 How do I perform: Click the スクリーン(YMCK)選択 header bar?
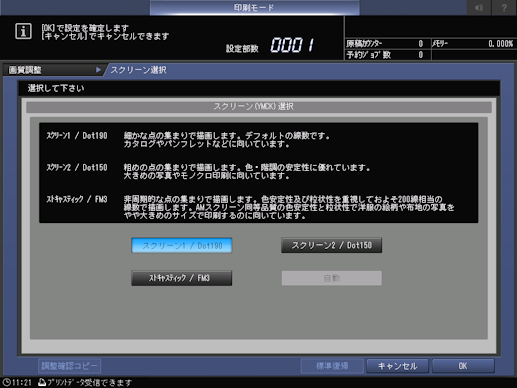pos(259,107)
